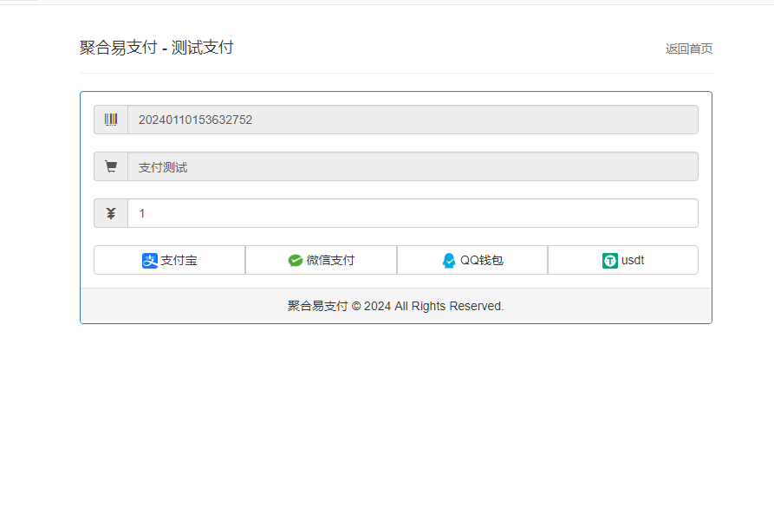Click the blue Alipay logo icon

tap(150, 260)
